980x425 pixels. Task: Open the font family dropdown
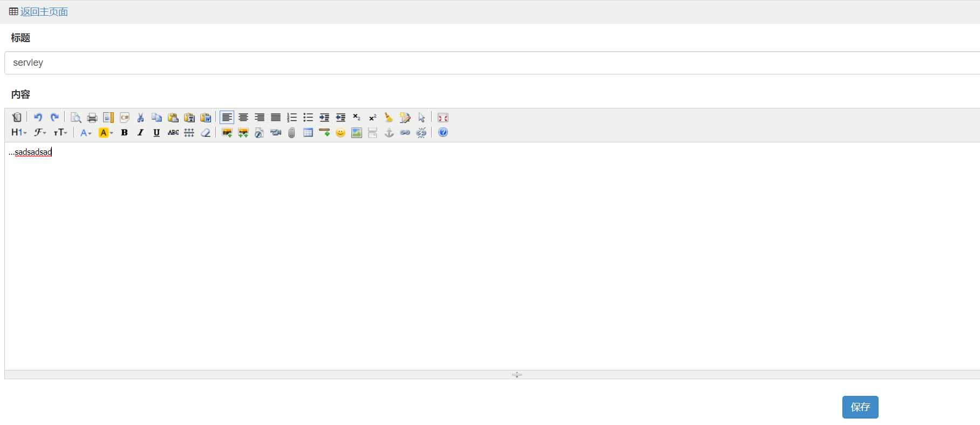(40, 132)
